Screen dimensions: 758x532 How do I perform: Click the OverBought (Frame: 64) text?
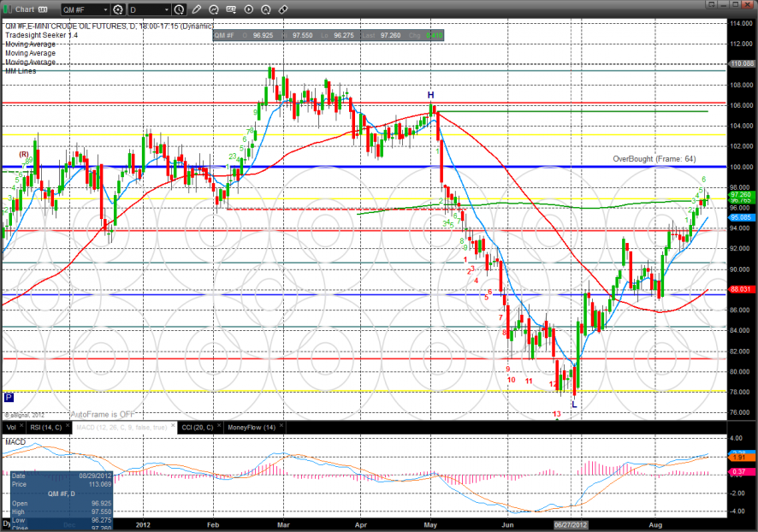[654, 159]
